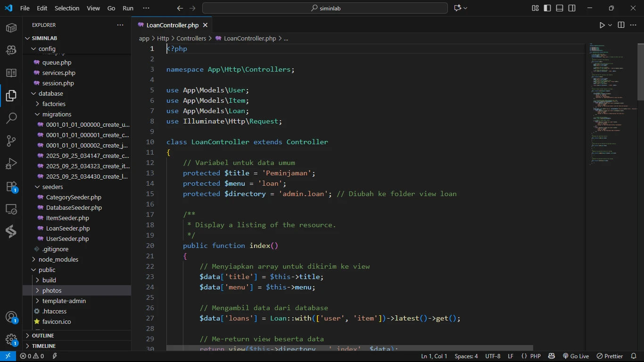Open the Manage gear in activity bar
This screenshot has width=644, height=362.
tap(11, 339)
